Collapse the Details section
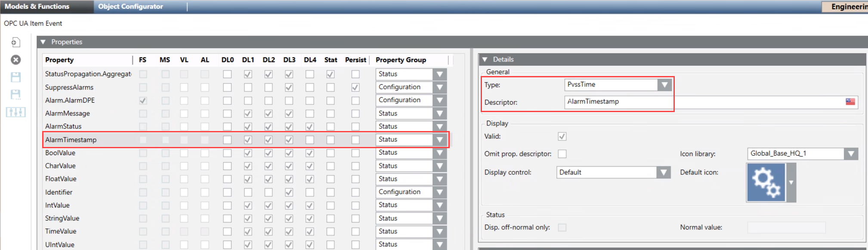 click(x=485, y=60)
